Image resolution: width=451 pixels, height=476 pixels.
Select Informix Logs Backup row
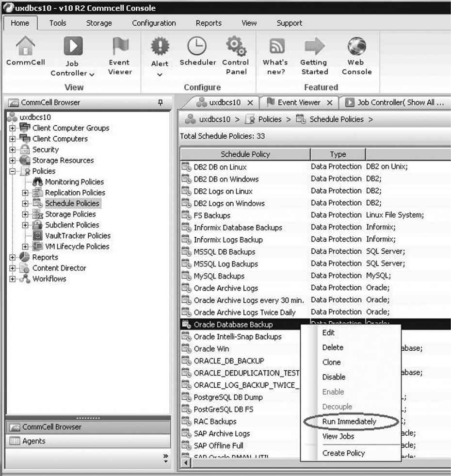point(316,240)
